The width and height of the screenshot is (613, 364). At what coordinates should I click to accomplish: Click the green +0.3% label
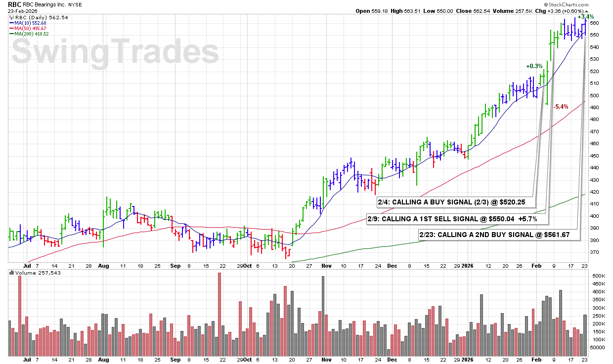tap(534, 66)
